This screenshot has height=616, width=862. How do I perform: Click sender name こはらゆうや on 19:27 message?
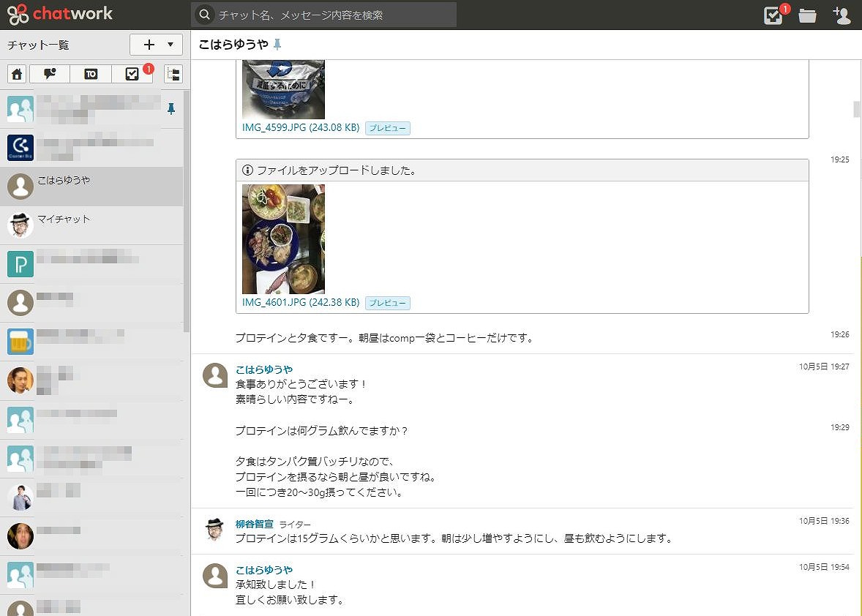tap(264, 369)
